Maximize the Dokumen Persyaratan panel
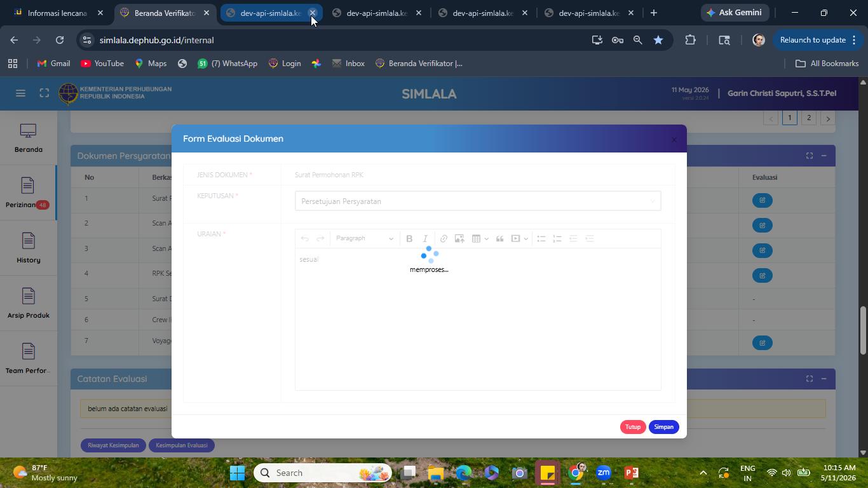The width and height of the screenshot is (868, 488). click(x=810, y=156)
